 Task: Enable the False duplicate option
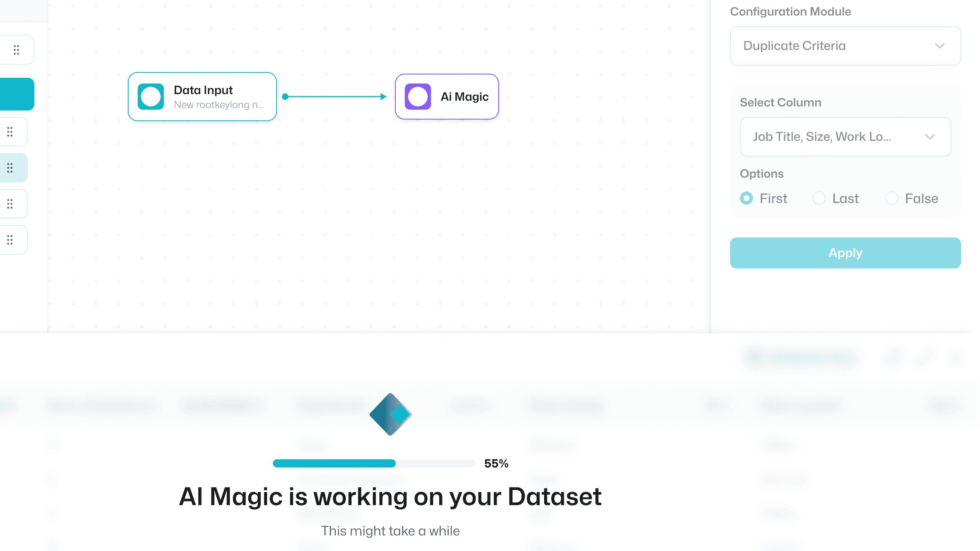892,198
